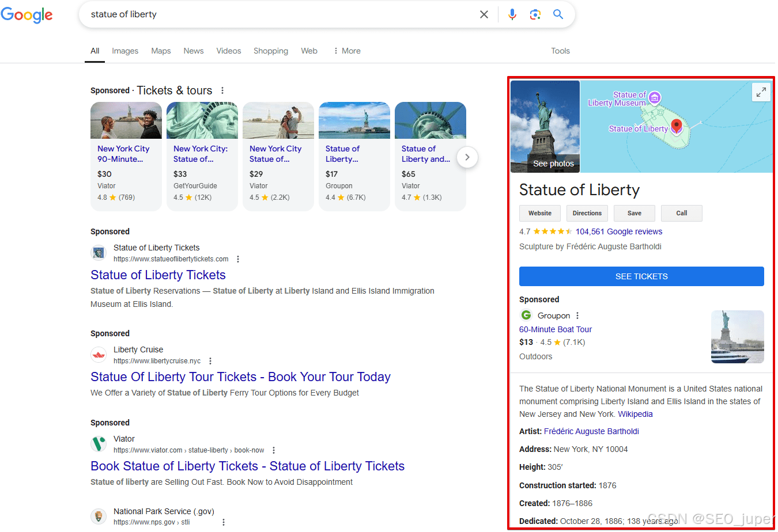The image size is (778, 532).
Task: Clear the search box with the X icon
Action: pos(484,14)
